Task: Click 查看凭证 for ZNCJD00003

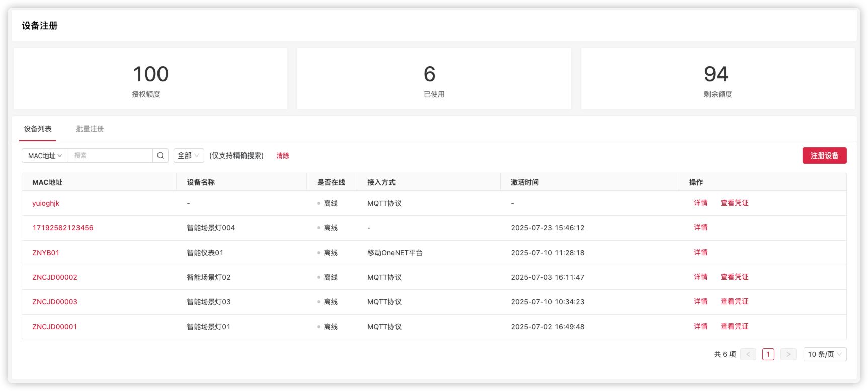Action: [x=734, y=301]
